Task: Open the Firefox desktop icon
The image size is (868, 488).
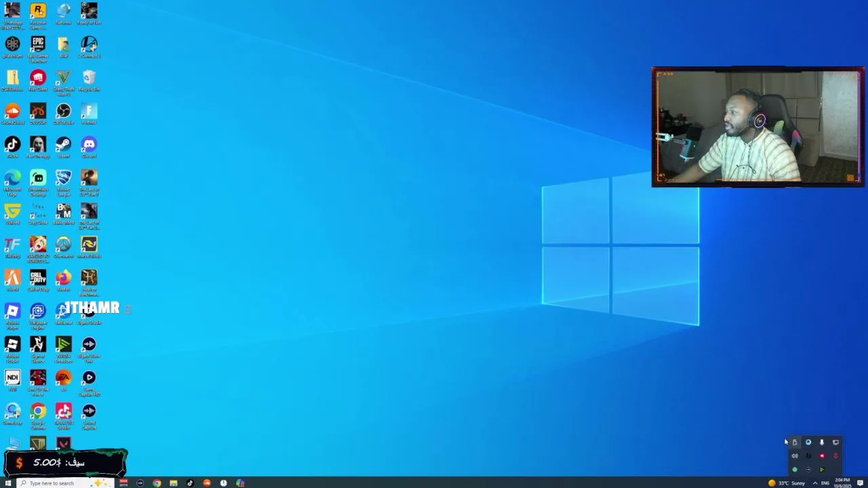Action: pos(64,281)
